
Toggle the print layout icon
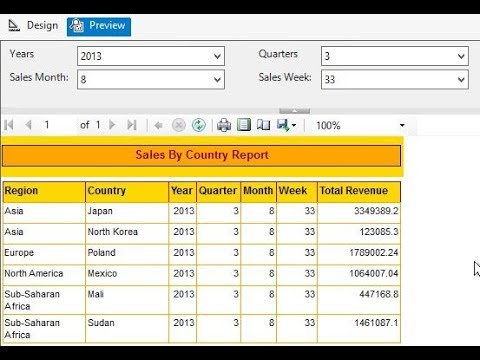click(244, 125)
